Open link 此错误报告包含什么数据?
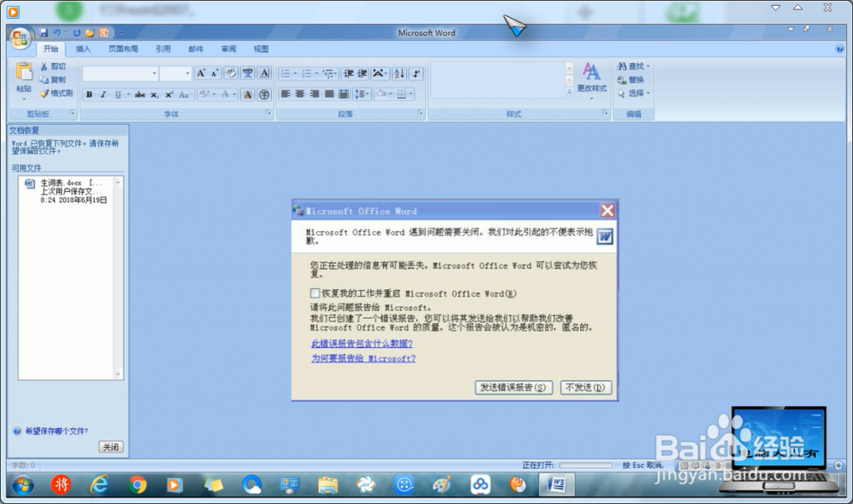Screen dimensions: 853x504 point(362,344)
